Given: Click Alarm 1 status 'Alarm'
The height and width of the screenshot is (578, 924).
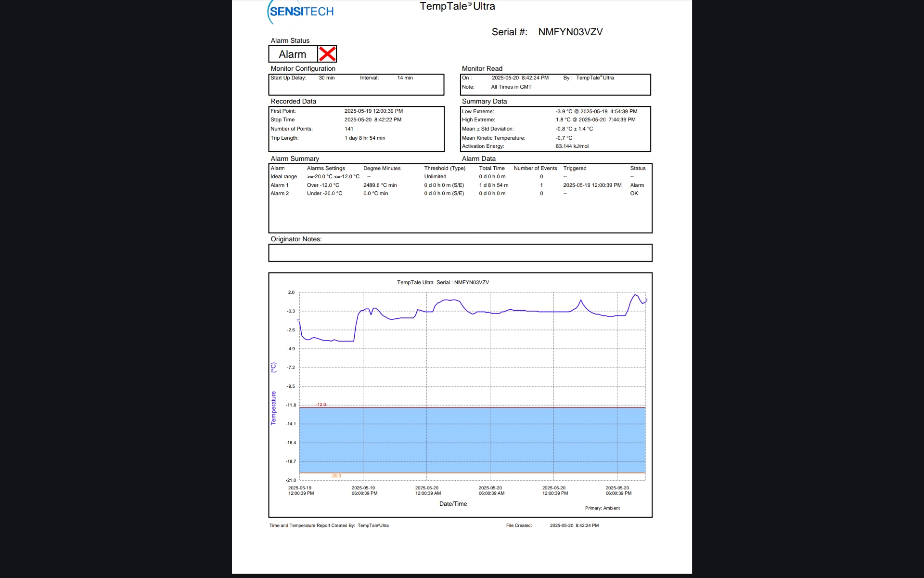Looking at the screenshot, I should pyautogui.click(x=637, y=185).
